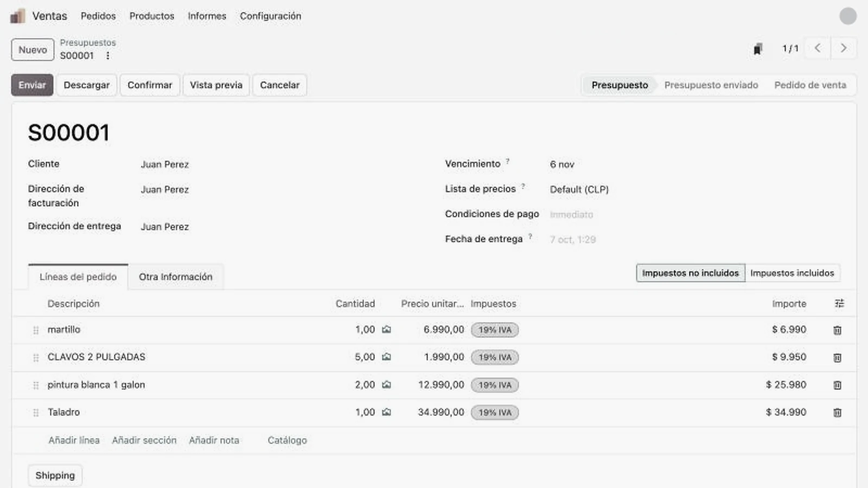Screen dimensions: 868x488
Task: Open the Ventas app logo icon
Action: 17,16
